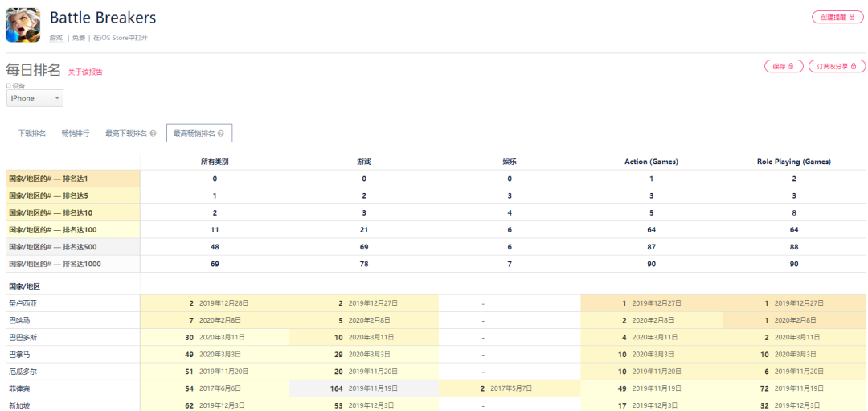The height and width of the screenshot is (411, 868).
Task: Click the 排名达10 row label
Action: point(73,212)
